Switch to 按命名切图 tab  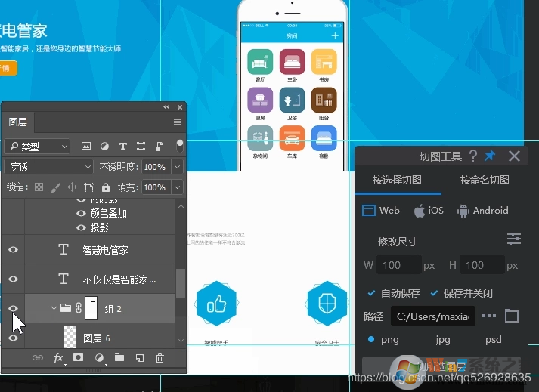(x=485, y=180)
